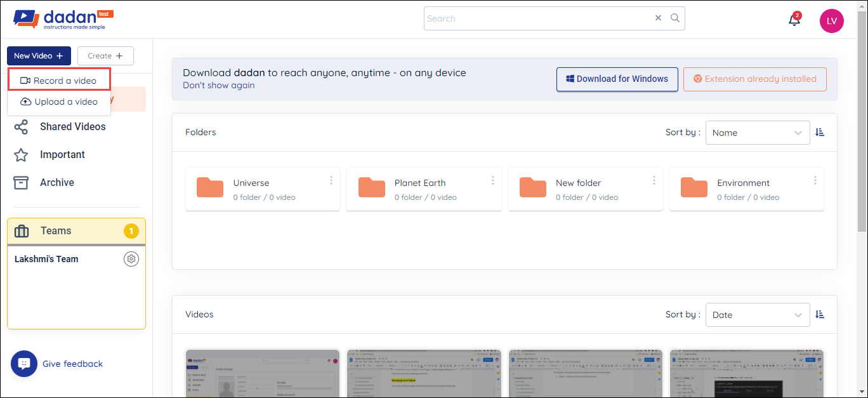868x398 pixels.
Task: Choose Upload a video
Action: click(60, 102)
